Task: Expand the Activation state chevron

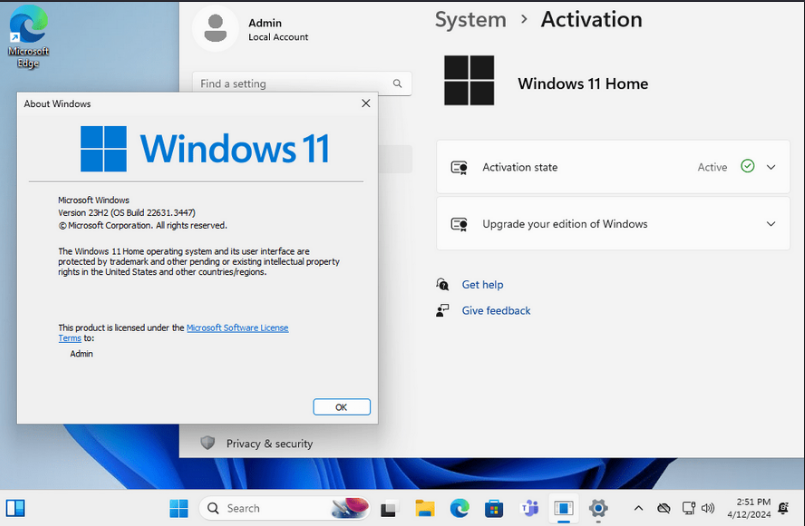Action: 771,167
